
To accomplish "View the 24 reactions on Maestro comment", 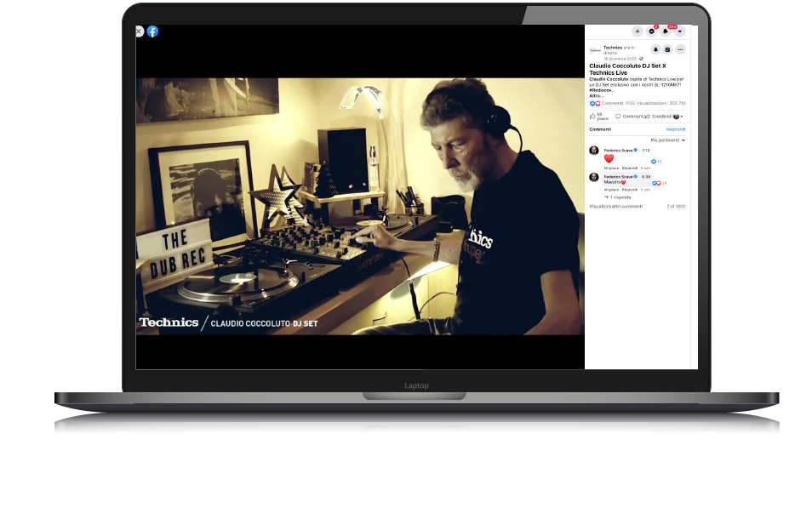I will click(660, 183).
